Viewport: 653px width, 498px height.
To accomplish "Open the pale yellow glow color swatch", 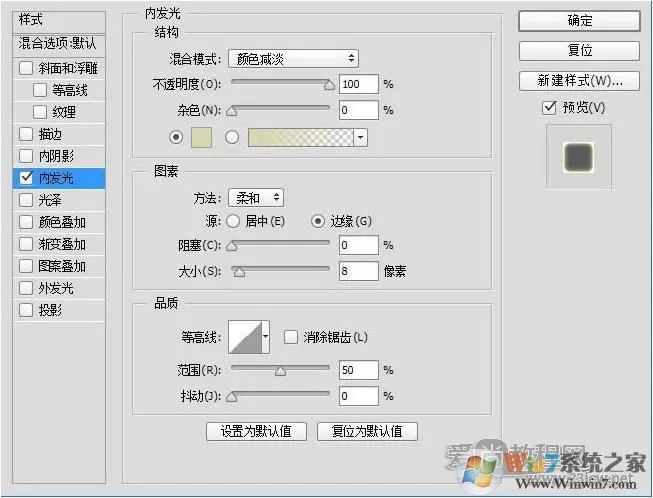I will [201, 137].
